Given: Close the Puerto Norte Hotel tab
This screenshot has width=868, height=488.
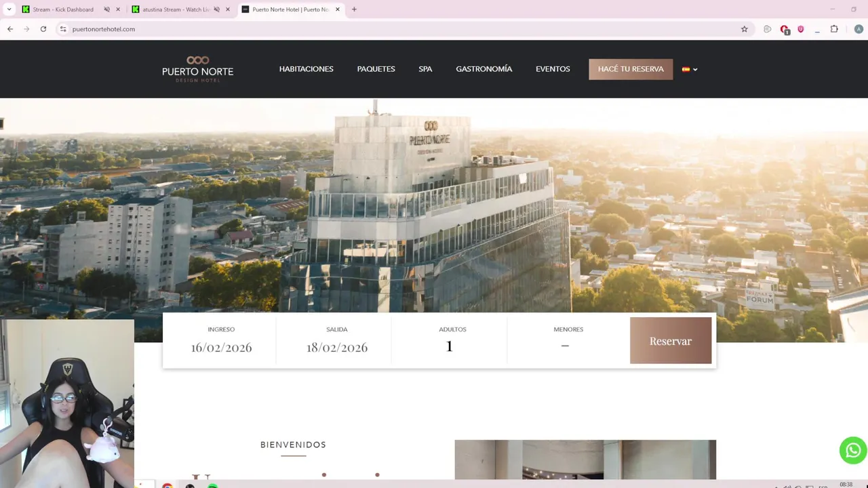Looking at the screenshot, I should (x=337, y=9).
